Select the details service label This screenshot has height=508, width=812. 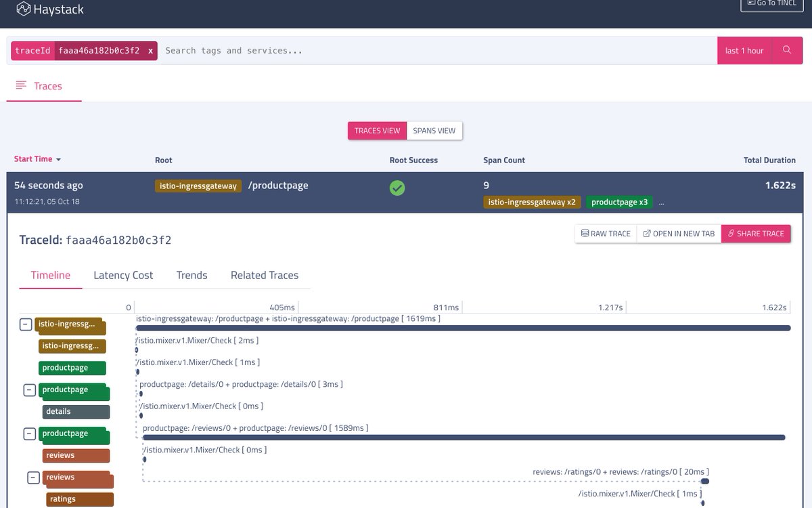point(76,412)
